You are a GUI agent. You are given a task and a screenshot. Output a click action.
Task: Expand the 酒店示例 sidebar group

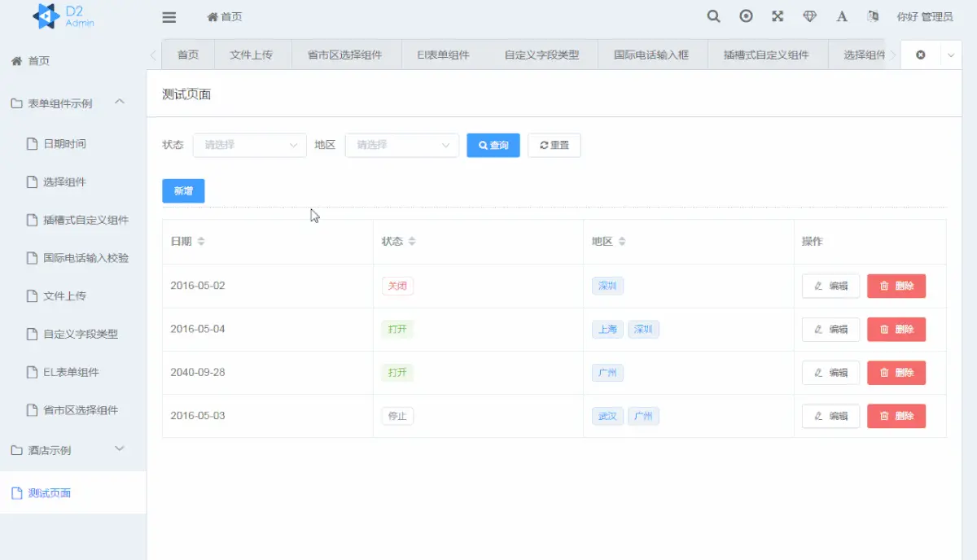pos(72,450)
